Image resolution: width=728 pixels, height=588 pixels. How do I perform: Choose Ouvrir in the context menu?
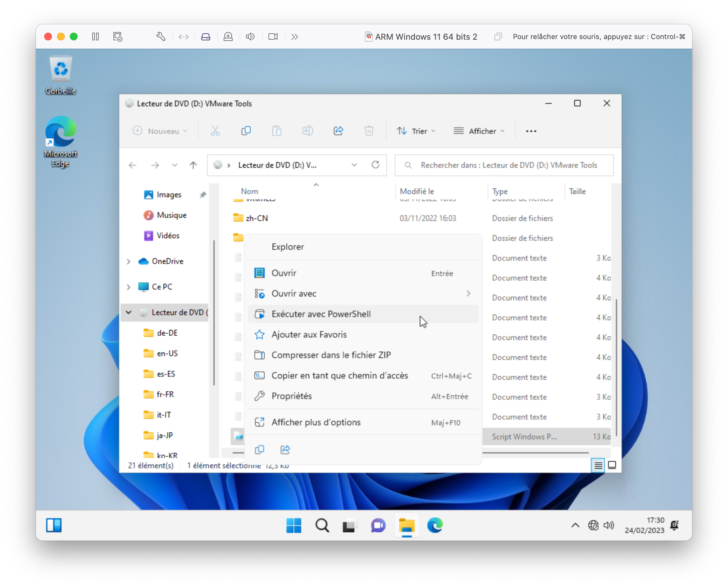point(363,273)
